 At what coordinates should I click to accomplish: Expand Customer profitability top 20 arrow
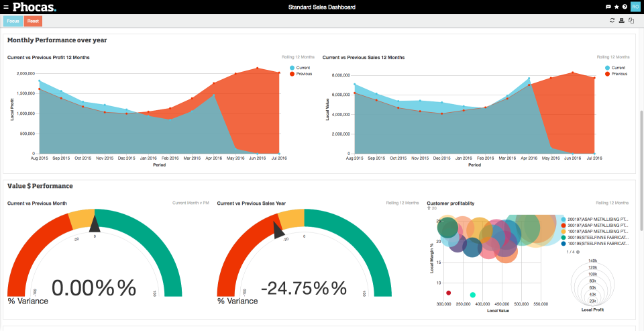point(429,208)
